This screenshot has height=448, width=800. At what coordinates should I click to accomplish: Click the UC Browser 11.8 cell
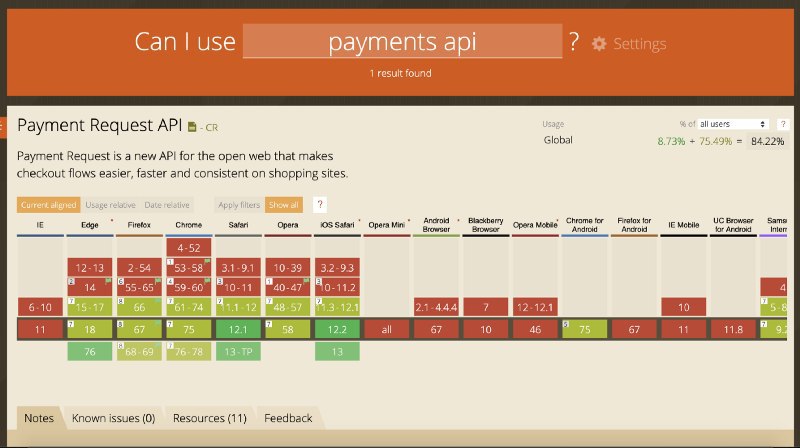tap(733, 329)
